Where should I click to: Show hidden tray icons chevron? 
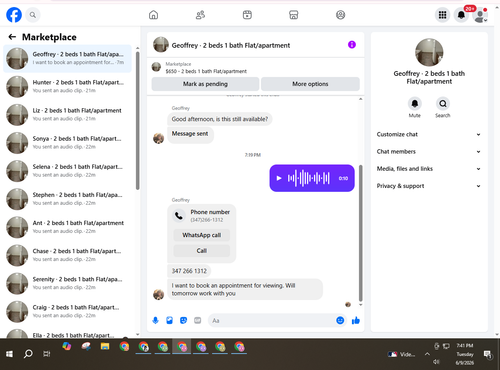click(x=427, y=354)
